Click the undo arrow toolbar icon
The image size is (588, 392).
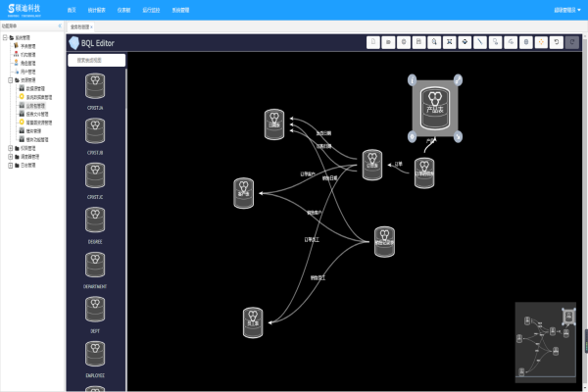(x=557, y=42)
